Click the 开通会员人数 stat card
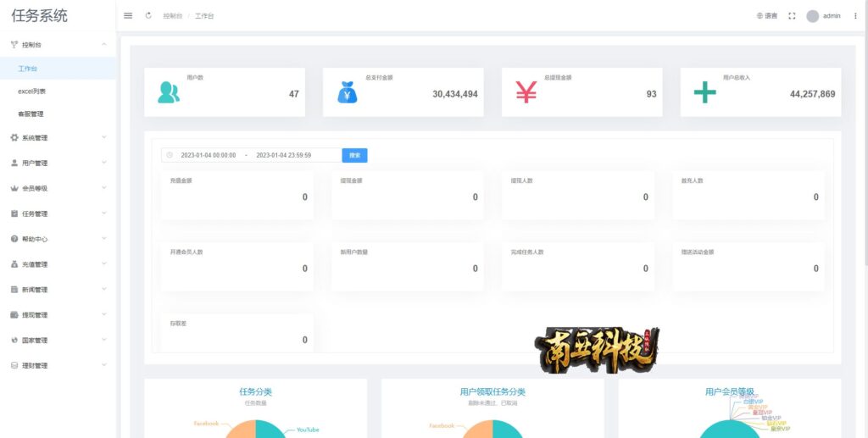 (237, 267)
